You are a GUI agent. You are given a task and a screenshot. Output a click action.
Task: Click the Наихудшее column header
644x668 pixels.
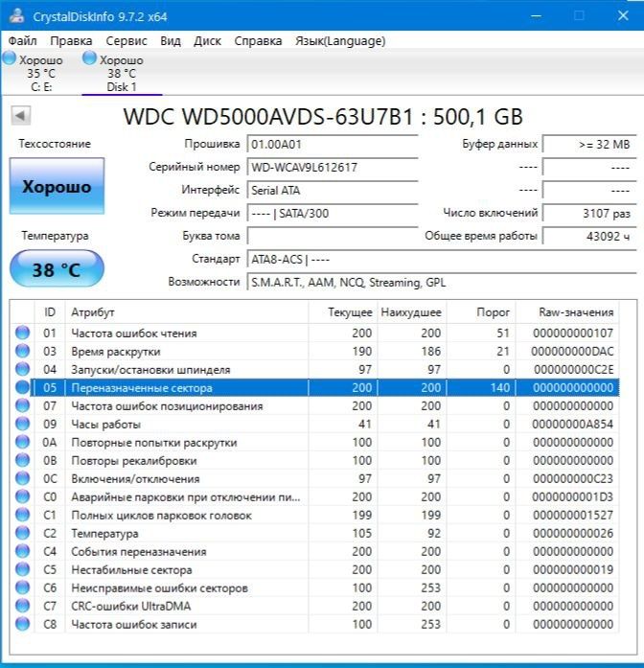[x=412, y=312]
